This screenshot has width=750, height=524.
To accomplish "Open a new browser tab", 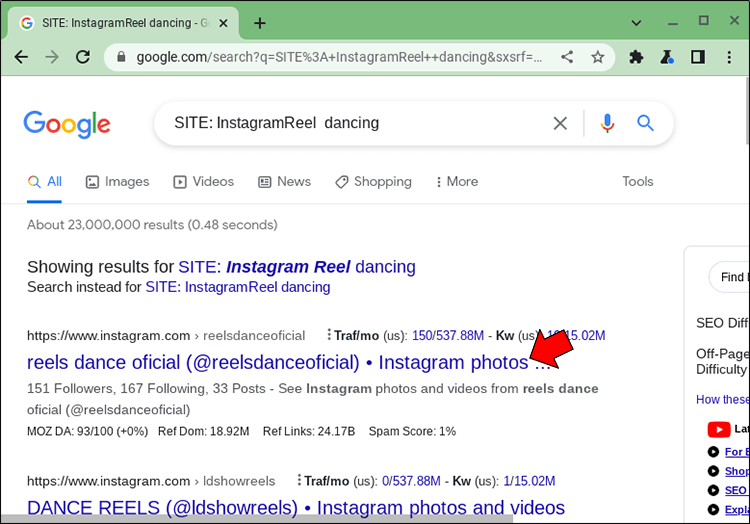I will (260, 22).
